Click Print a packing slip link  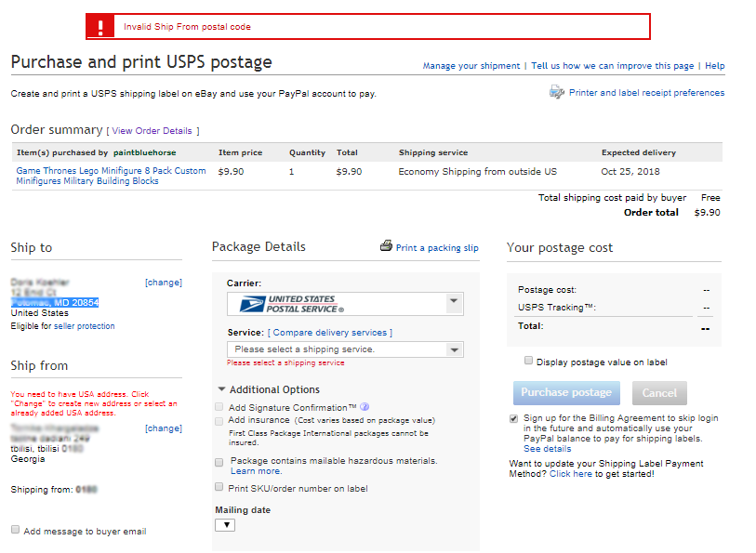tap(437, 248)
